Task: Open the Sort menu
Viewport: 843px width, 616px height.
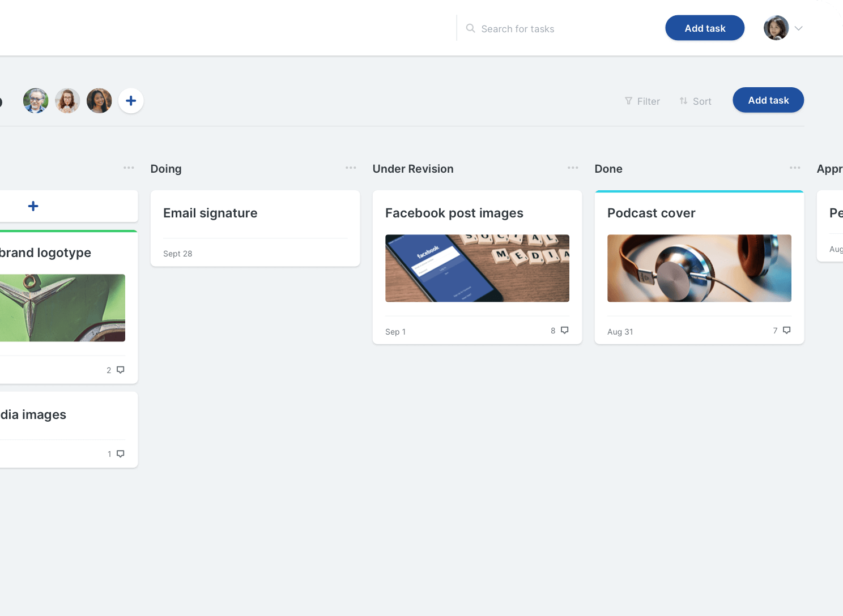Action: [x=695, y=101]
